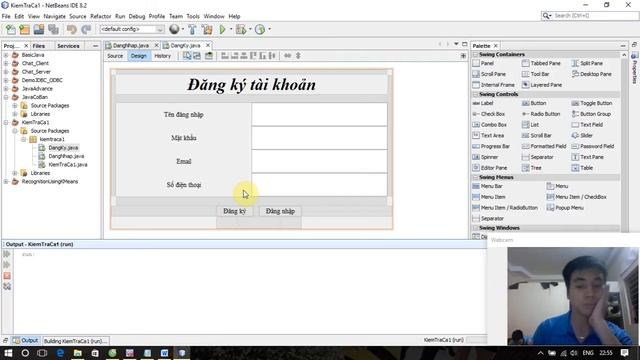Screen dimensions: 640x360
Task: Run the project with green arrow
Action: [x=222, y=29]
